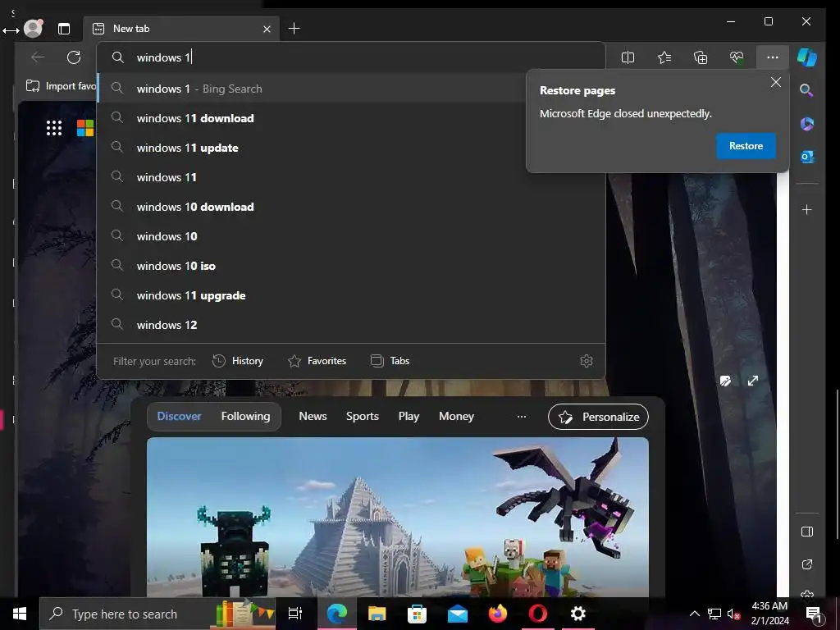Select "windows 11 update" suggestion
The width and height of the screenshot is (840, 630).
coord(351,148)
